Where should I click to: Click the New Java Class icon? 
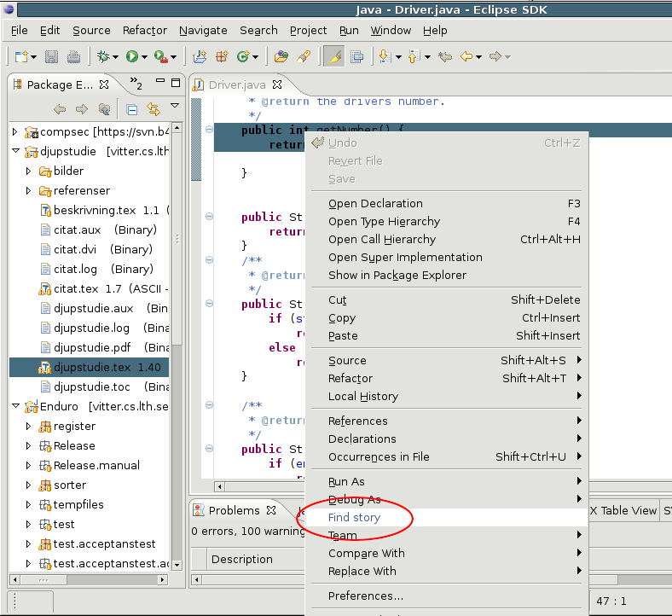(243, 56)
